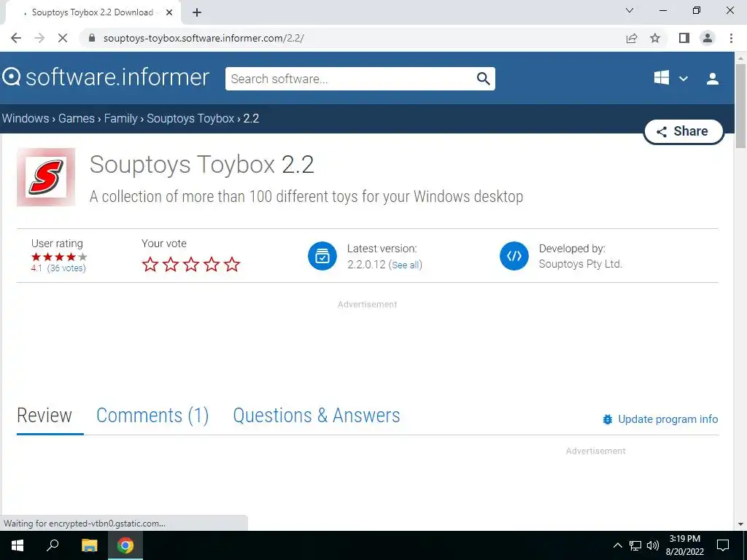Click the search magnifier button

(x=483, y=79)
